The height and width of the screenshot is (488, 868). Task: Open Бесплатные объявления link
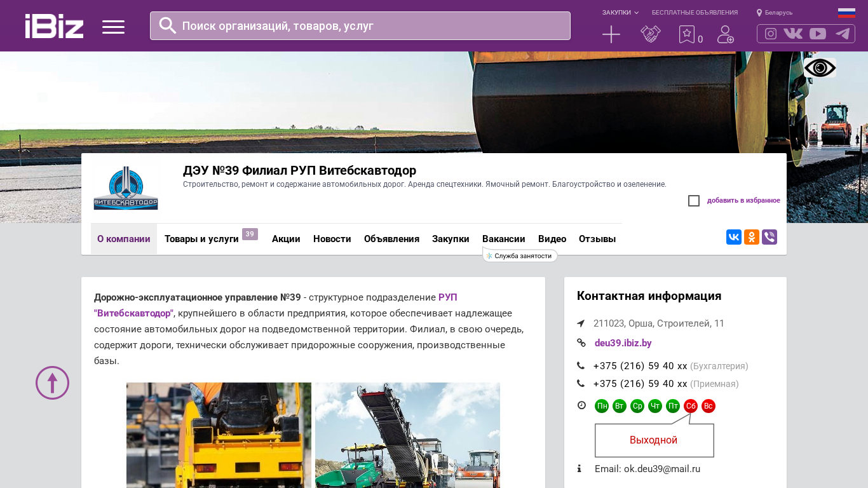(695, 13)
